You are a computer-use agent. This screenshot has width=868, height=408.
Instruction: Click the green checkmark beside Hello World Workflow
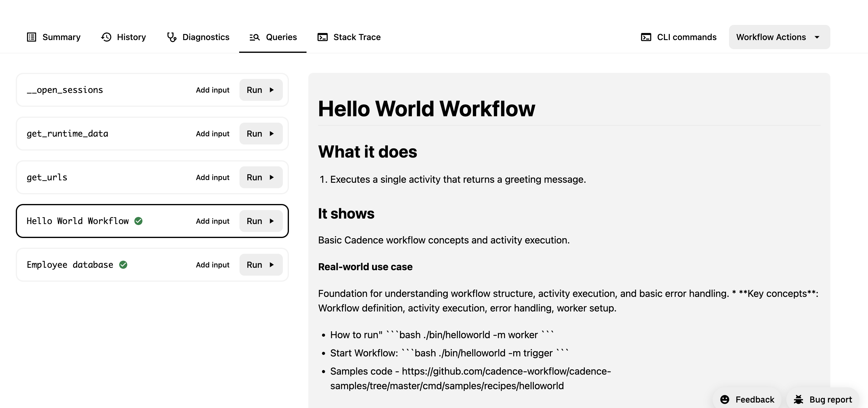[138, 221]
